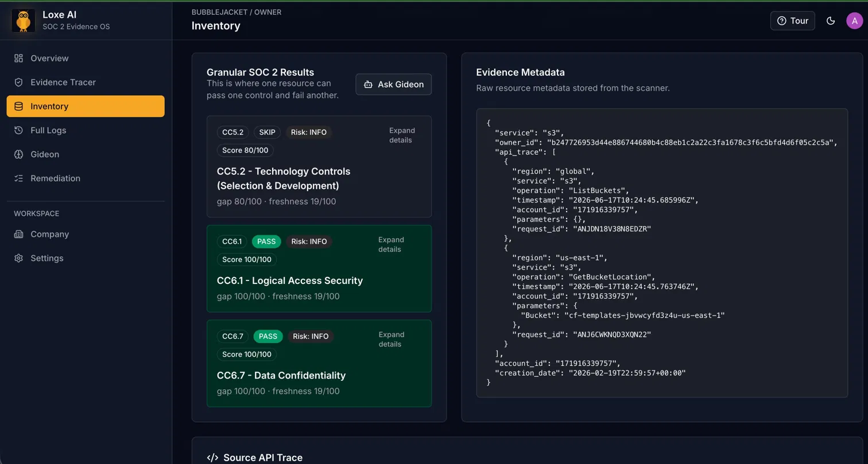Expand details for CC6.1 Logical Access Security
Viewport: 868px width, 464px height.
390,244
